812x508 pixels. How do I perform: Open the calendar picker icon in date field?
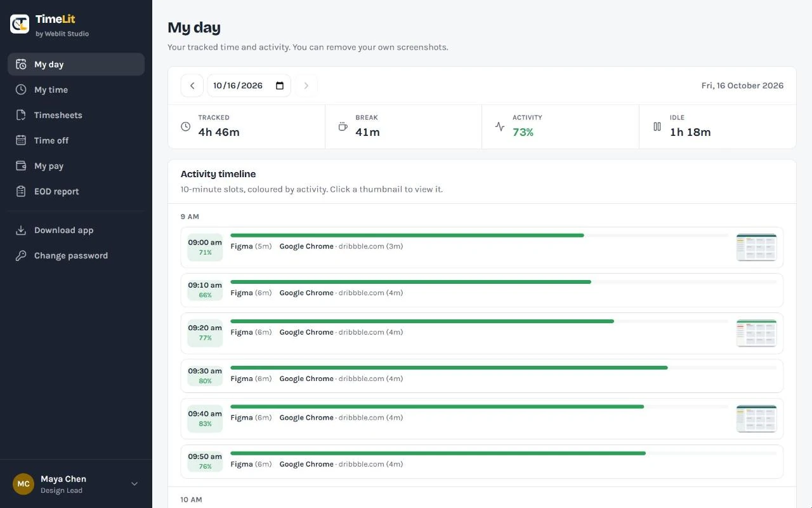coord(280,86)
